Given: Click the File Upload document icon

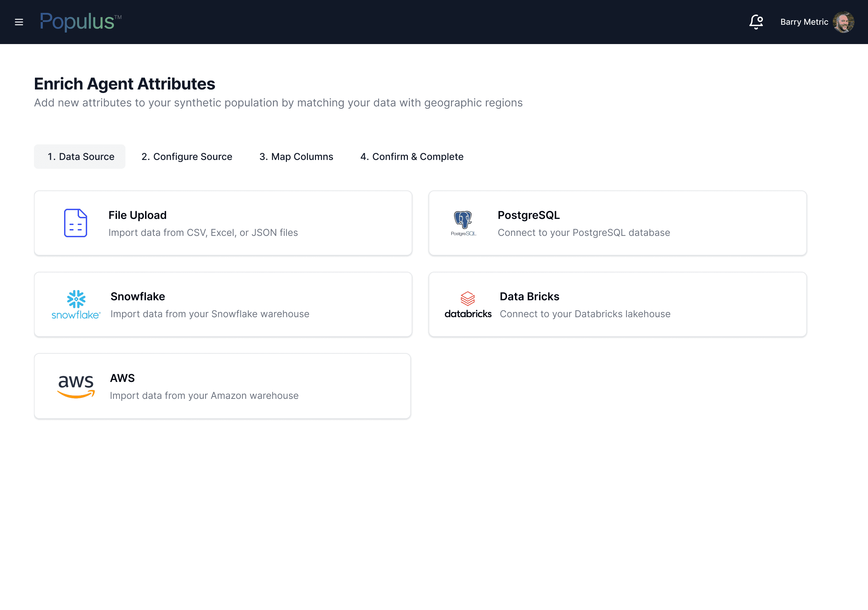Looking at the screenshot, I should pyautogui.click(x=76, y=223).
